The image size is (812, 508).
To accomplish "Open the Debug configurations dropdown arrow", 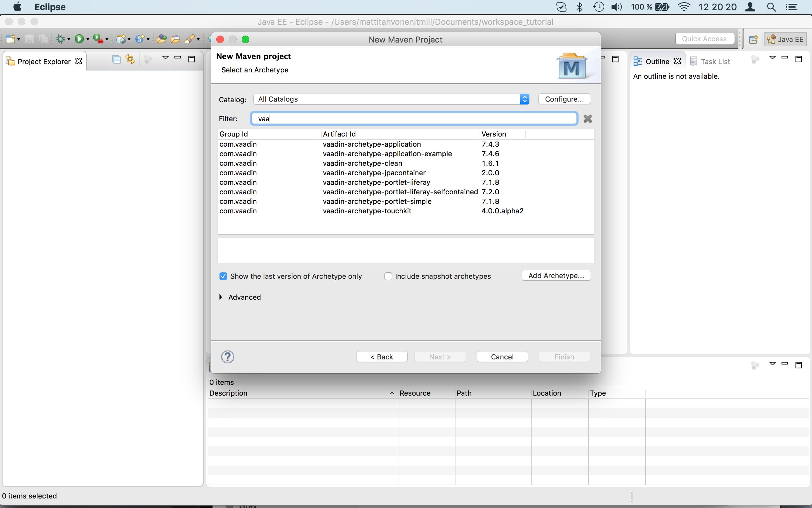I will pyautogui.click(x=69, y=40).
